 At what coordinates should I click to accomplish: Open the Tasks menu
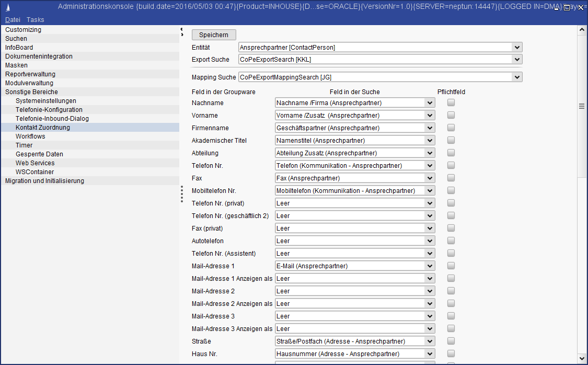point(36,19)
